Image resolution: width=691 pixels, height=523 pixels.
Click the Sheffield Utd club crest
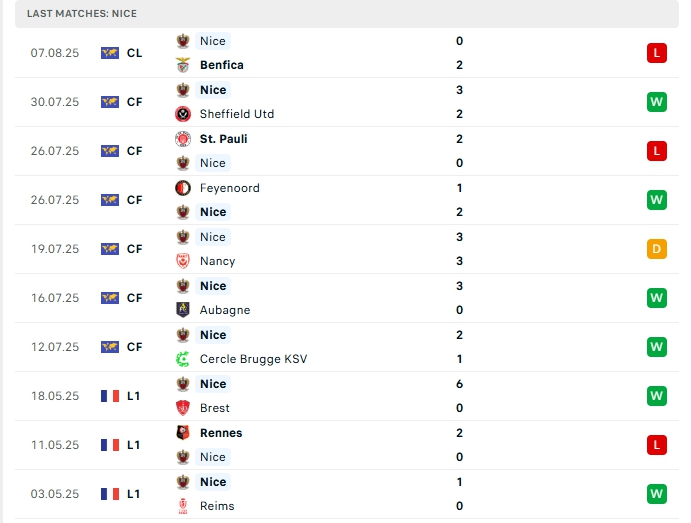pyautogui.click(x=183, y=114)
